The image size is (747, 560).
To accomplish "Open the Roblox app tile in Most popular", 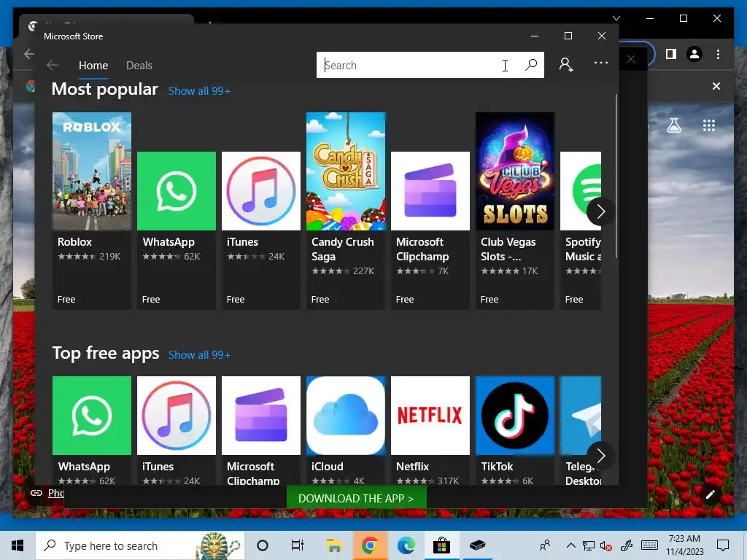I will coord(91,211).
